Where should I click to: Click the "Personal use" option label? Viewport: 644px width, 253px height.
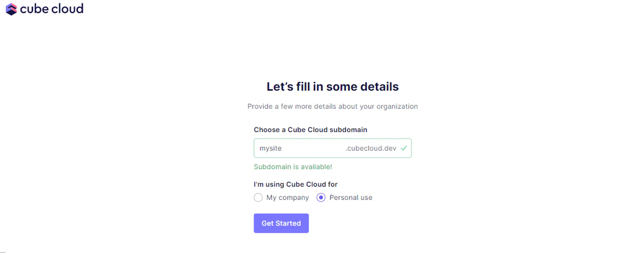[351, 197]
